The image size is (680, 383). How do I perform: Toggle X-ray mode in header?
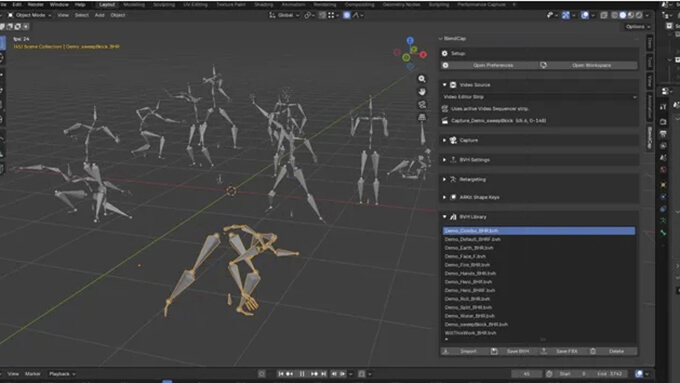604,15
